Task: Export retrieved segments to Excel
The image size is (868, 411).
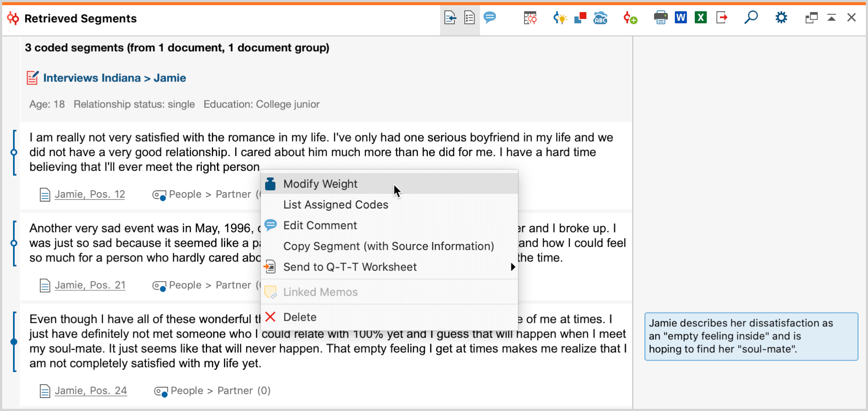Action: tap(700, 18)
